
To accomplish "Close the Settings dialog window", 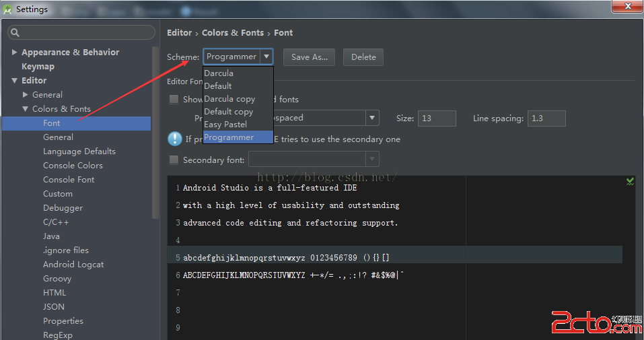I will coord(625,7).
